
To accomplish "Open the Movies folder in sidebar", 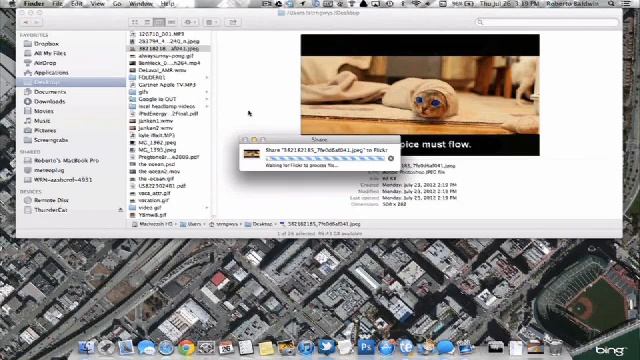I will (x=44, y=111).
